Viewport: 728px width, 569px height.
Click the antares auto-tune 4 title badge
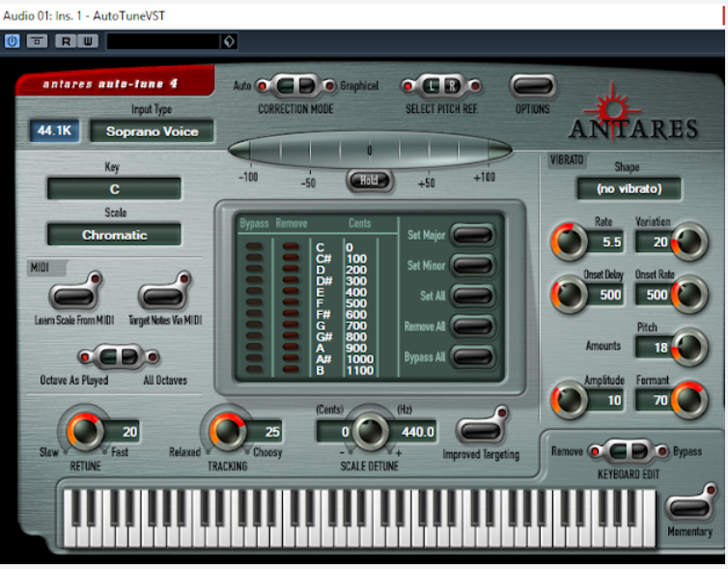[115, 81]
